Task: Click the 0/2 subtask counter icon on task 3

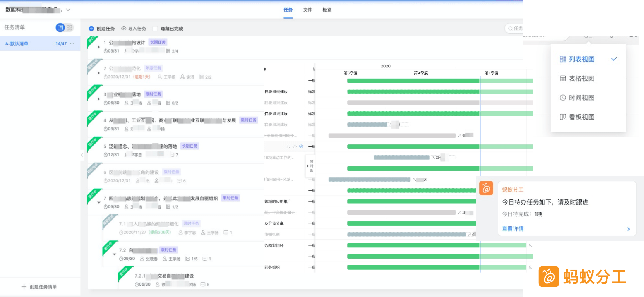Action: point(168,103)
